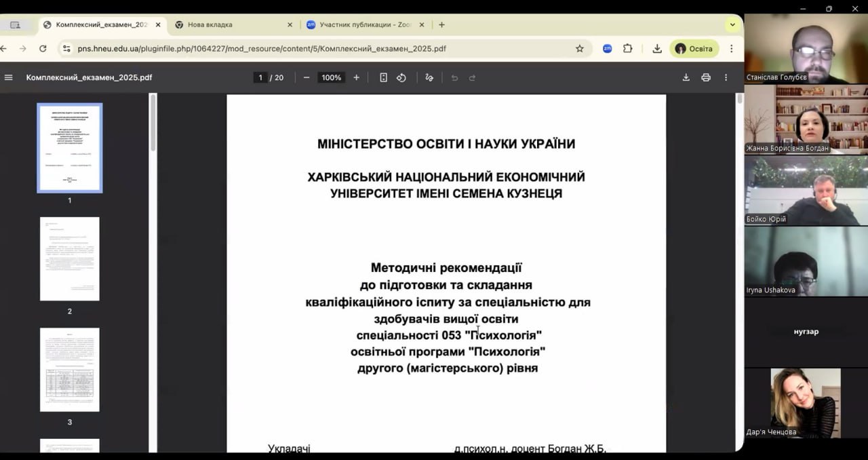Viewport: 868px width, 460px height.
Task: Download the PDF from viewer toolbar
Action: click(686, 77)
